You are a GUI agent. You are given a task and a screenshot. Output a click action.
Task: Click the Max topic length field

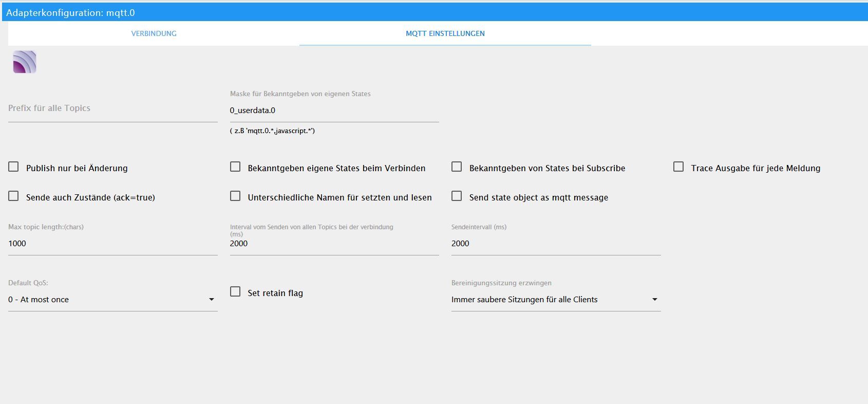[113, 244]
